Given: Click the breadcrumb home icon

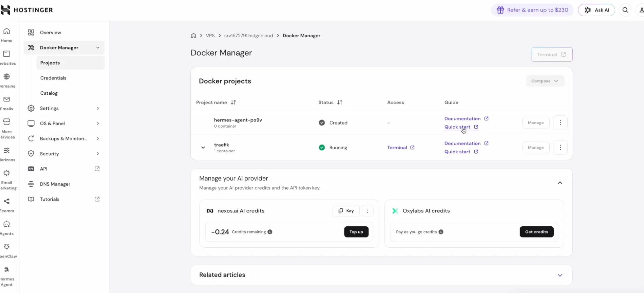Looking at the screenshot, I should [193, 36].
